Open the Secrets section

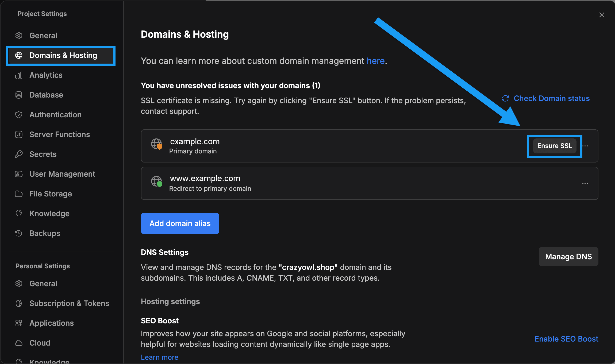(x=43, y=154)
